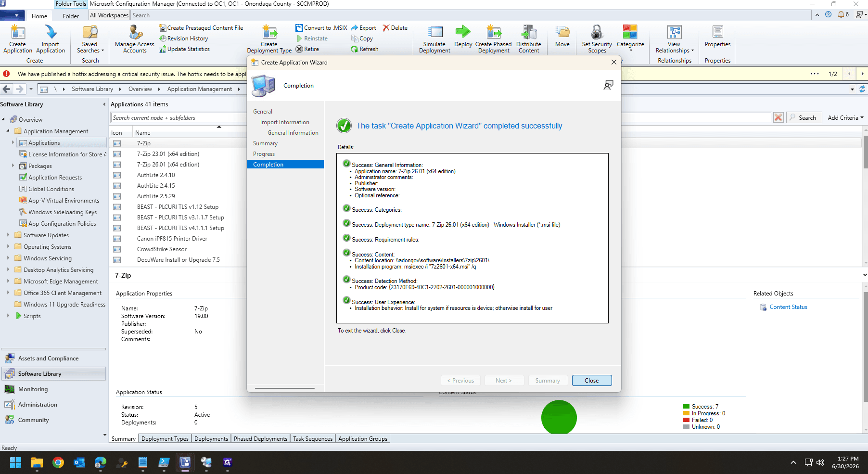Expand the Packages tree node

[x=13, y=166]
